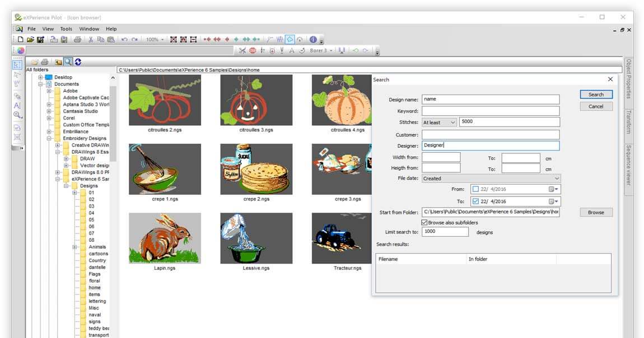Toggle the Browse also subfolders checkbox
Screen dimensions: 644x338
pyautogui.click(x=424, y=223)
